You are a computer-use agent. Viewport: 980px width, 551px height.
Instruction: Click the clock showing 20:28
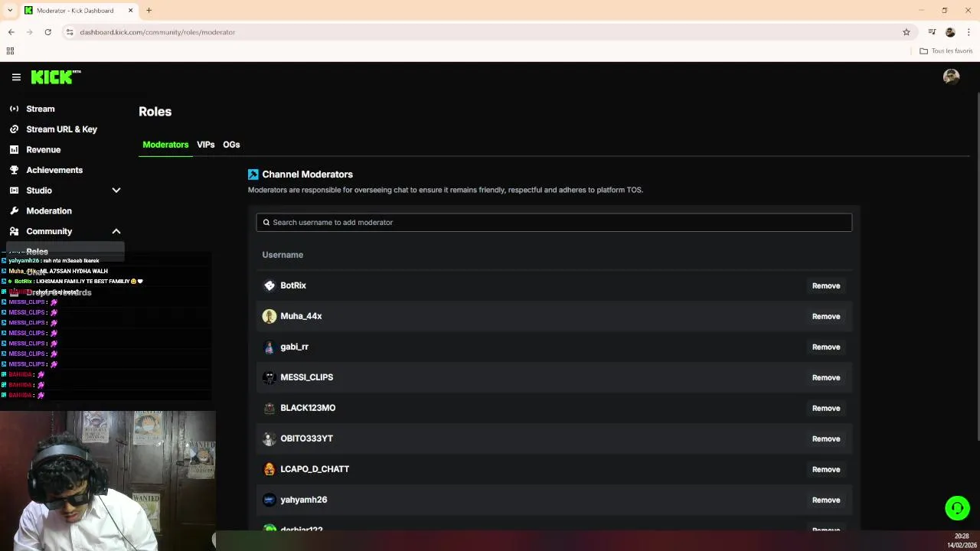[x=962, y=536]
